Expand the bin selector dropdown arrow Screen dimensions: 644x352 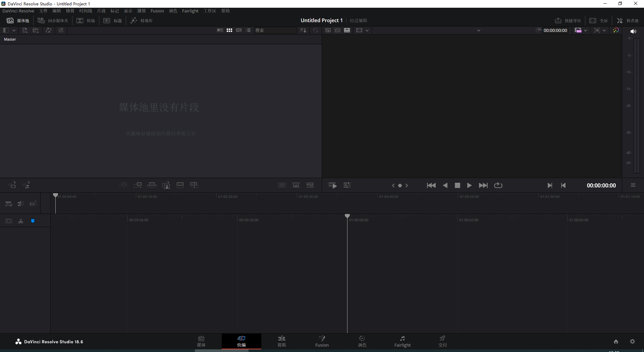pyautogui.click(x=14, y=30)
